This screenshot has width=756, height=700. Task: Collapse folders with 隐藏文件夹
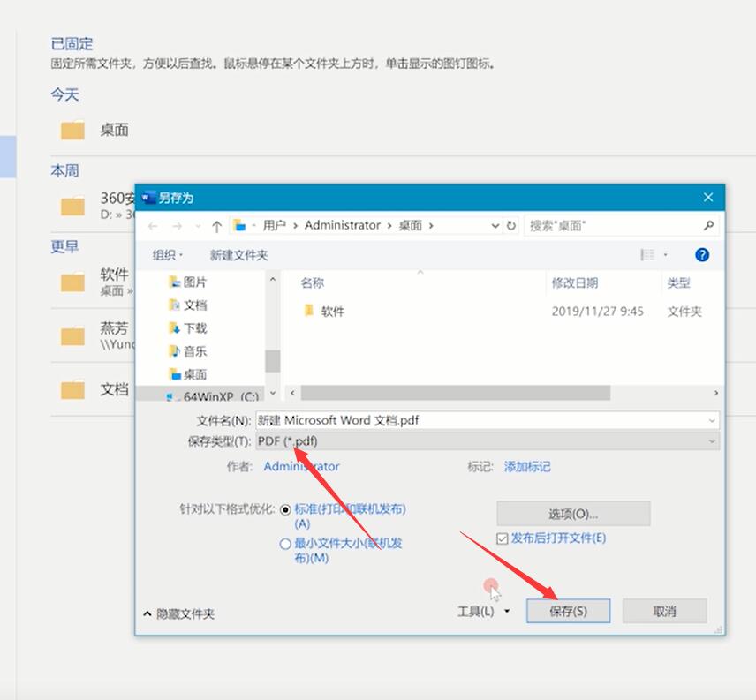(179, 613)
